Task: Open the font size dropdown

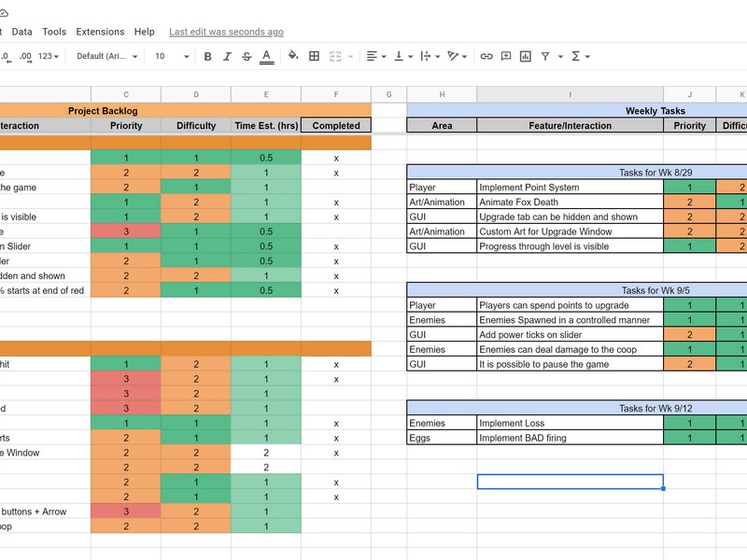Action: pos(172,56)
